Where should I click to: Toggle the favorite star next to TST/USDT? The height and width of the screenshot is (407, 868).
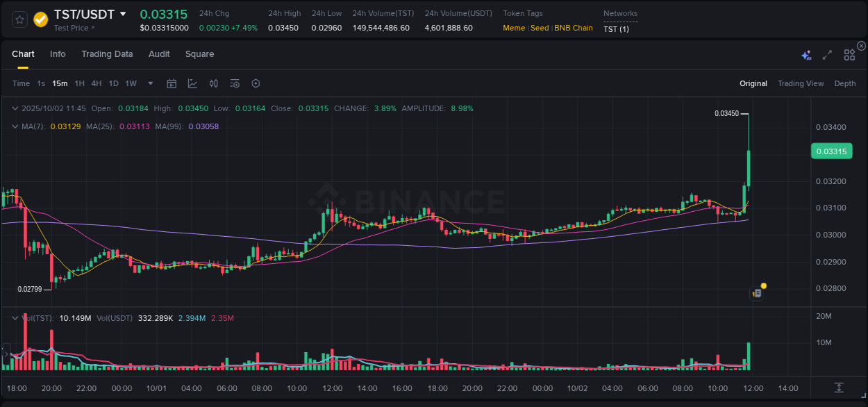pos(19,19)
